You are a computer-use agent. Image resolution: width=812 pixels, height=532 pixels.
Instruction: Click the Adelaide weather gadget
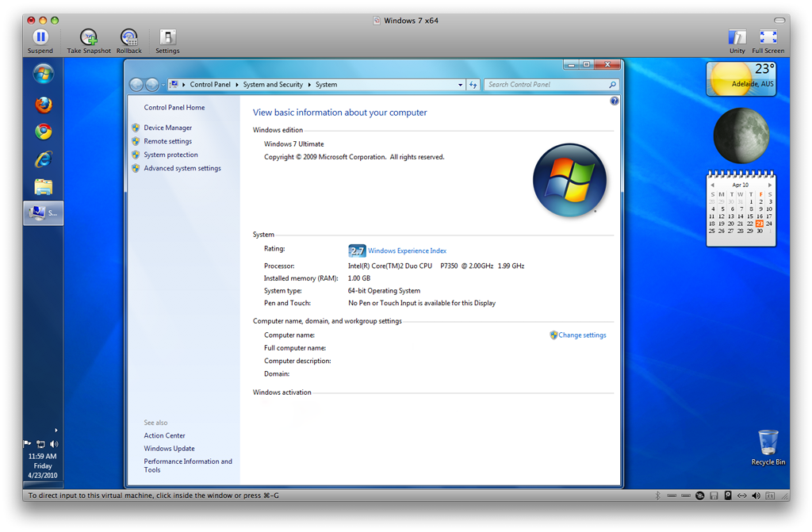(741, 78)
